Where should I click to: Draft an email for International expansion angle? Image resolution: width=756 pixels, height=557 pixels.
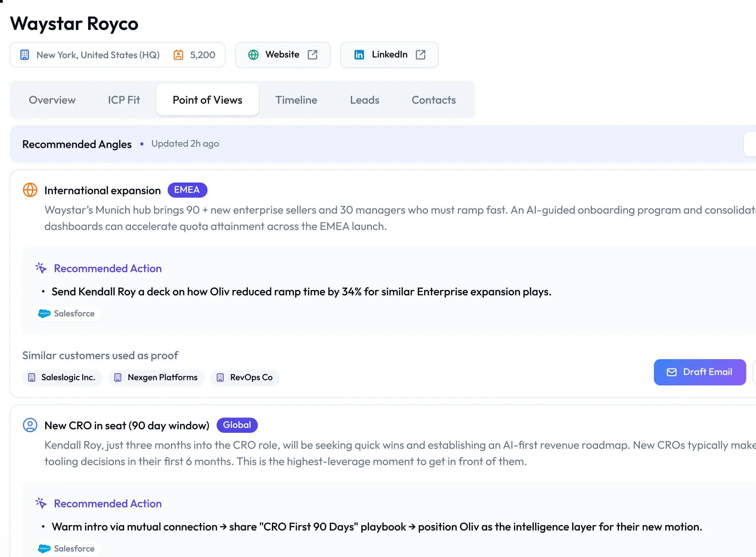(700, 372)
